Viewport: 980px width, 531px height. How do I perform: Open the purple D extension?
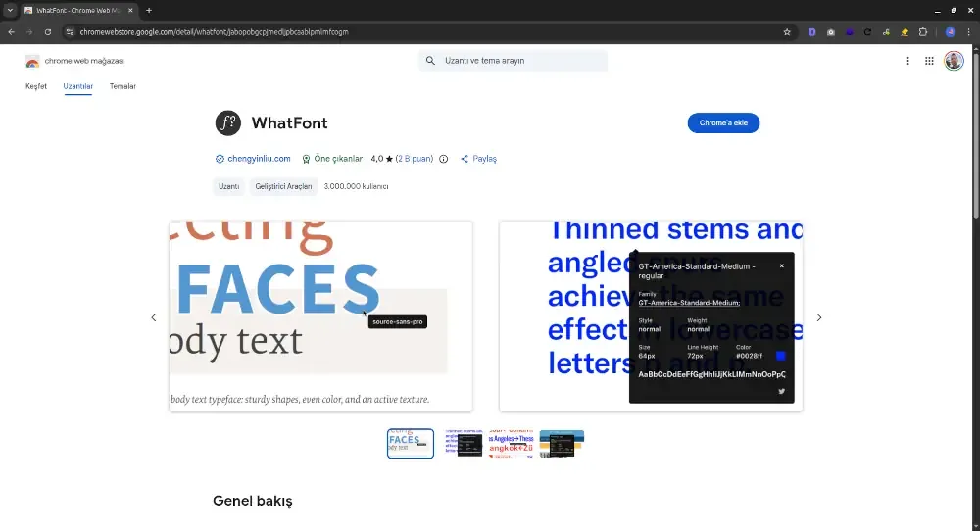(811, 32)
